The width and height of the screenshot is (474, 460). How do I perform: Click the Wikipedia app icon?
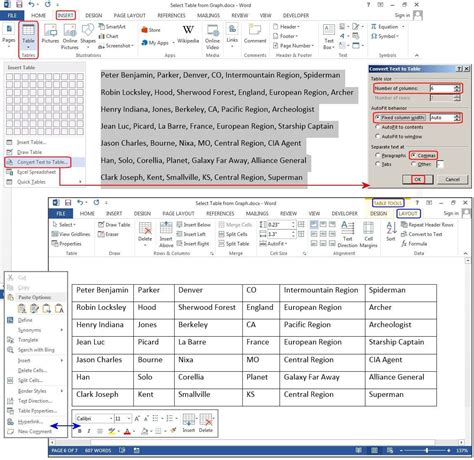[188, 34]
